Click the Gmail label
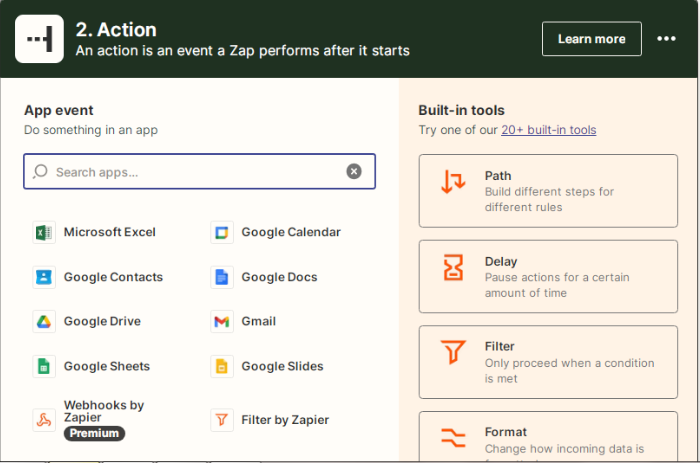This screenshot has height=463, width=700. pyautogui.click(x=258, y=321)
